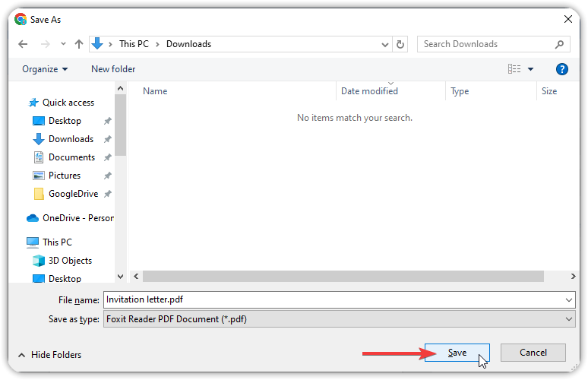The image size is (588, 380).
Task: Click the Forward navigation arrow
Action: [x=46, y=44]
